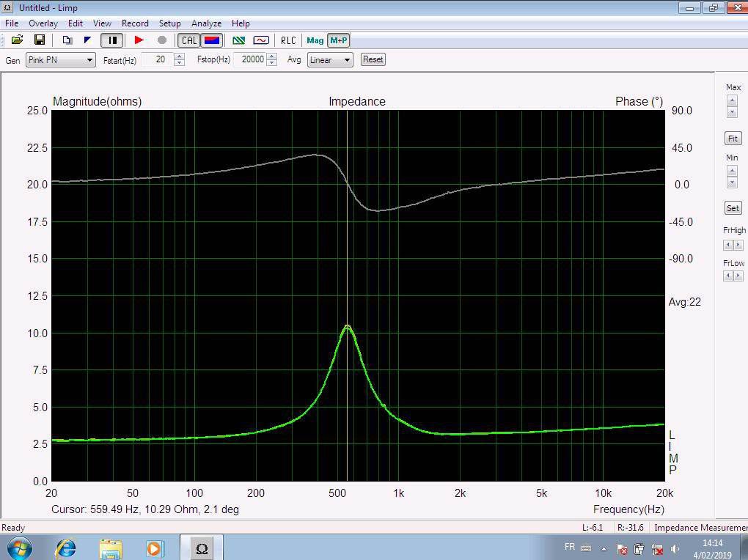
Task: Click the FrHigh left arrow
Action: [x=728, y=245]
